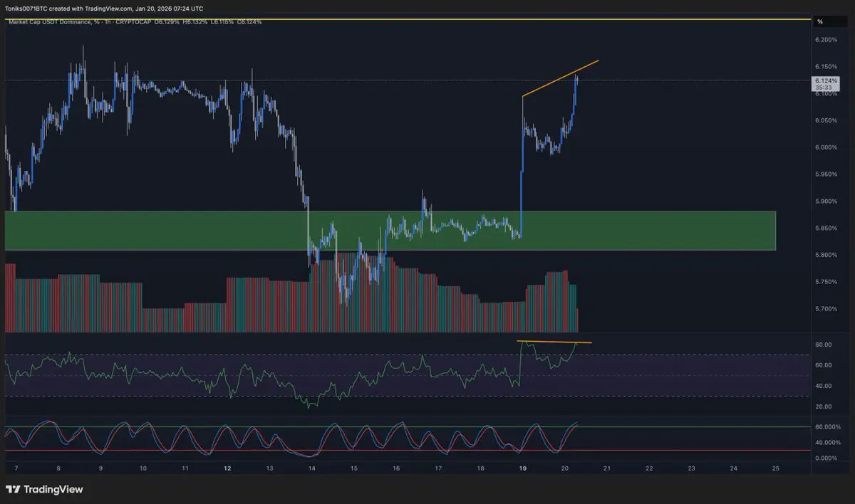
Task: Click the high value H6.132% in the legend
Action: click(197, 22)
